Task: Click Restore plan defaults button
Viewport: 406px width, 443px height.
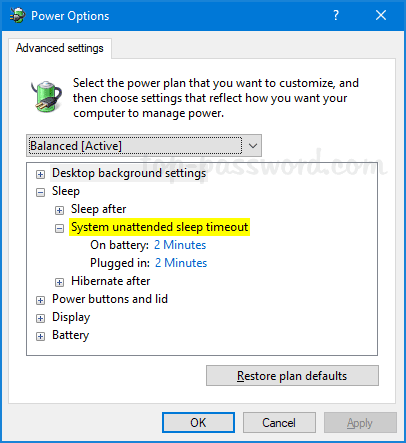Action: coord(292,376)
